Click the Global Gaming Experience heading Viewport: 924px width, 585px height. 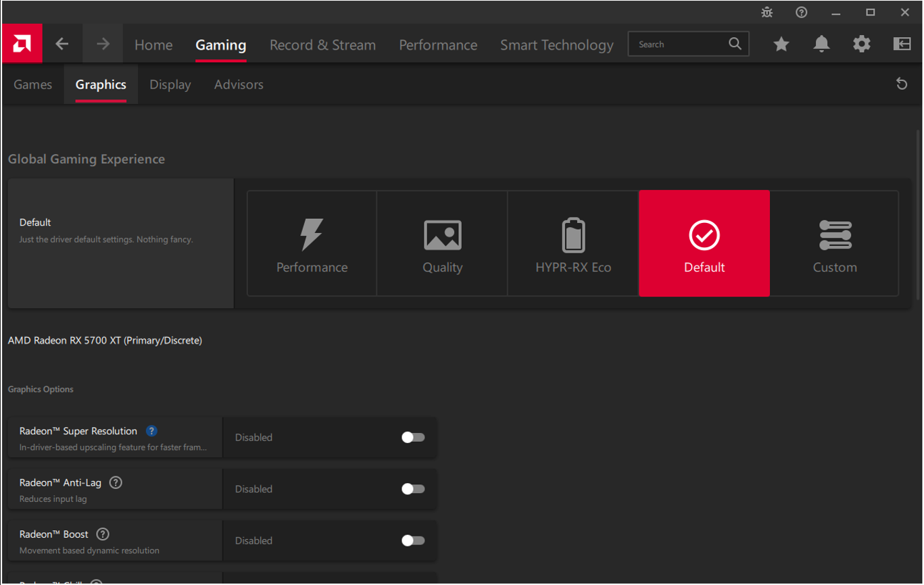pyautogui.click(x=87, y=159)
